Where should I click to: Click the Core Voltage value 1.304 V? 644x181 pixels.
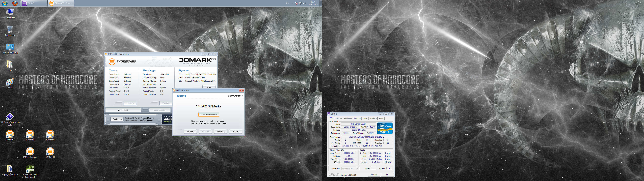[x=370, y=133]
